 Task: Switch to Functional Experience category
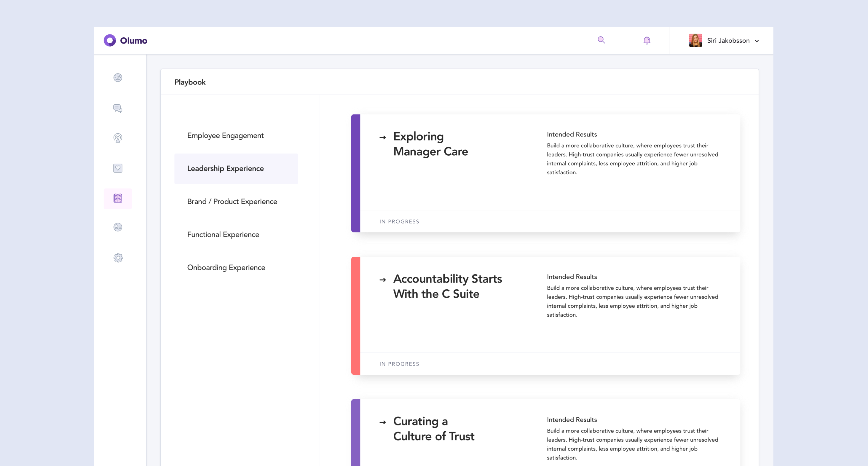tap(223, 234)
